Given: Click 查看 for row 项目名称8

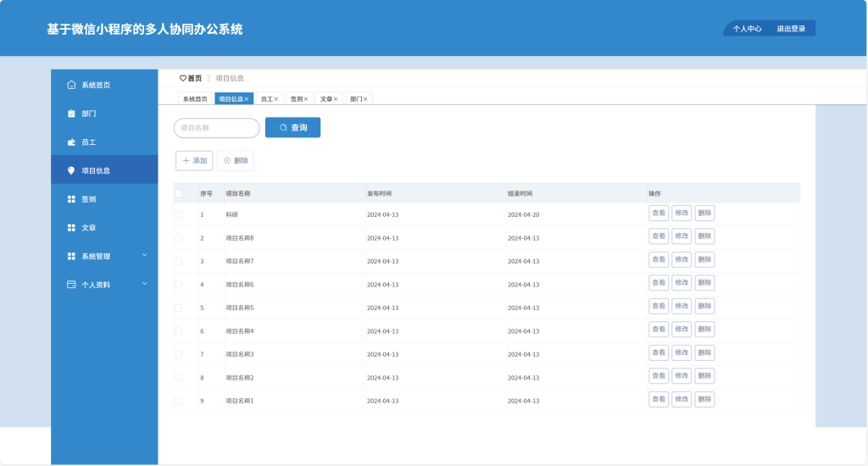Looking at the screenshot, I should pos(659,236).
